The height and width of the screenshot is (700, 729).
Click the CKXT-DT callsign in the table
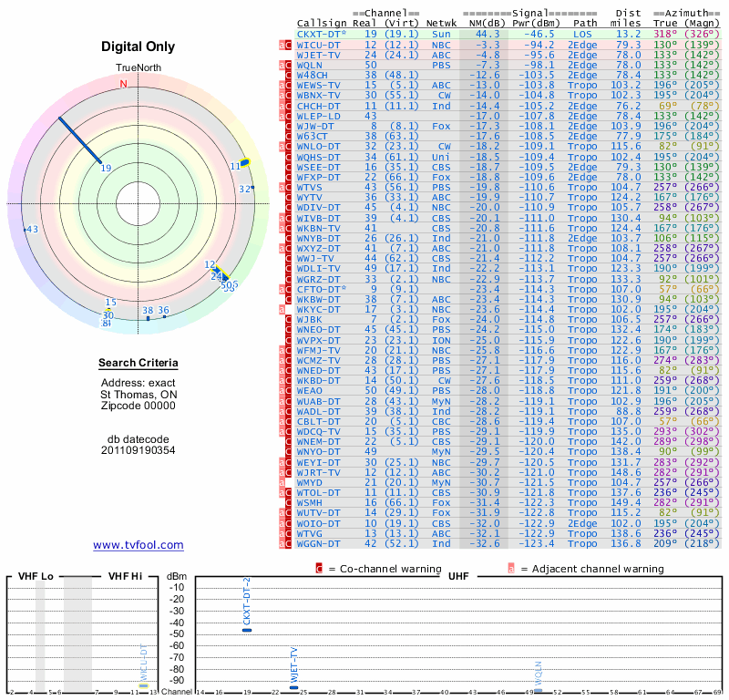click(x=319, y=33)
